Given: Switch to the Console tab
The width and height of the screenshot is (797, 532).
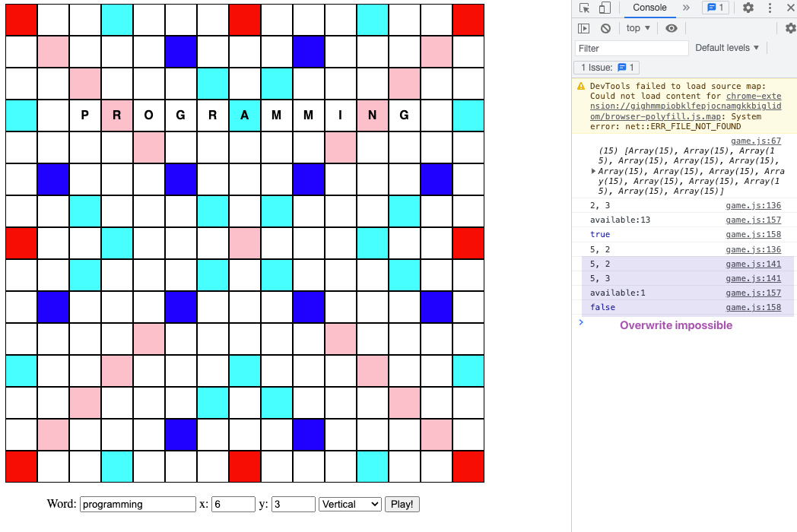Looking at the screenshot, I should [x=649, y=8].
